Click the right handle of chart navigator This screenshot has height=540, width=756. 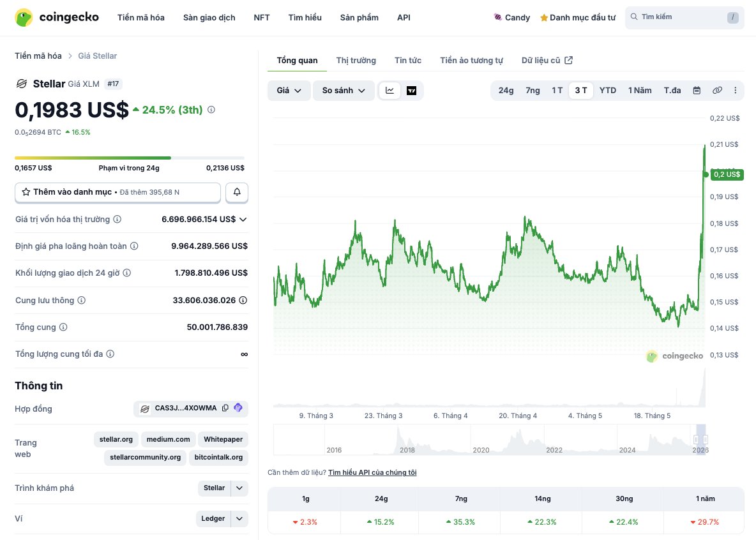pos(706,439)
